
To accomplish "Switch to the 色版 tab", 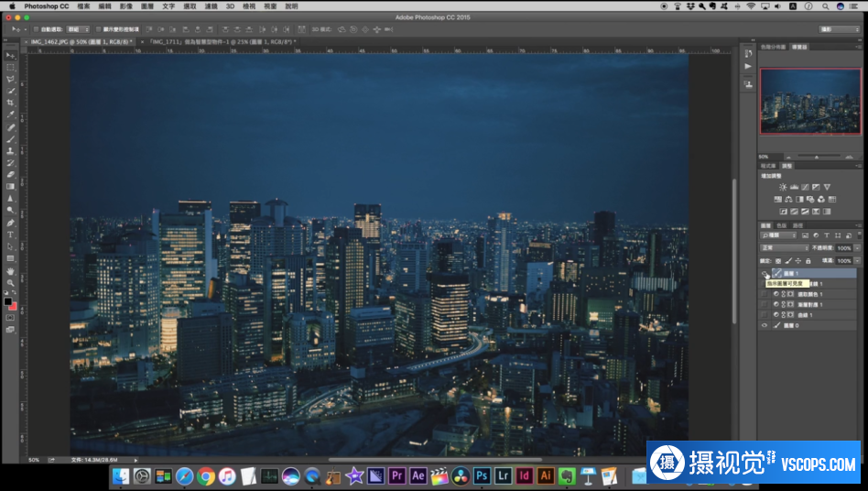I will [782, 225].
